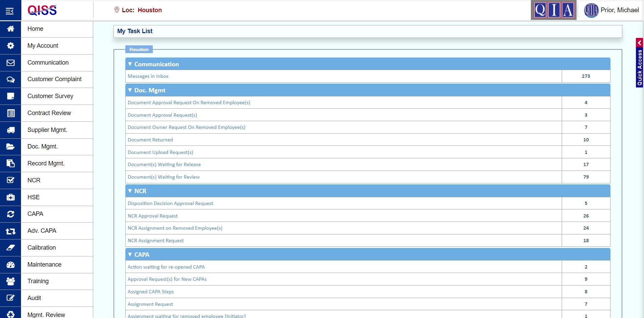Click the My Account gear icon
644x318 pixels.
click(x=11, y=45)
